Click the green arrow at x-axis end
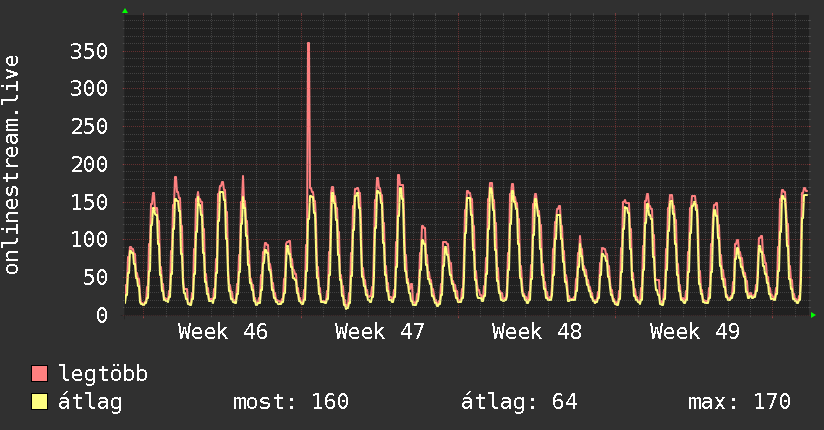The image size is (824, 430). (x=813, y=315)
